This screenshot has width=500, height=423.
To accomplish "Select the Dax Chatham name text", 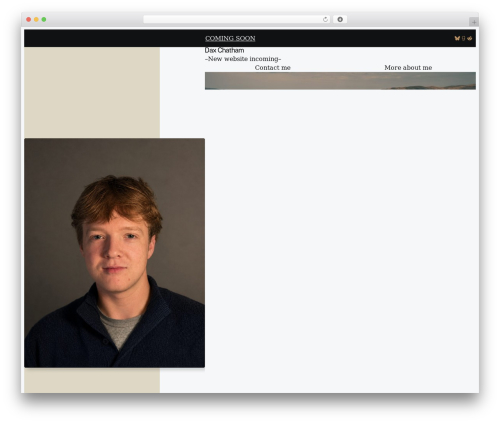I will [x=224, y=50].
